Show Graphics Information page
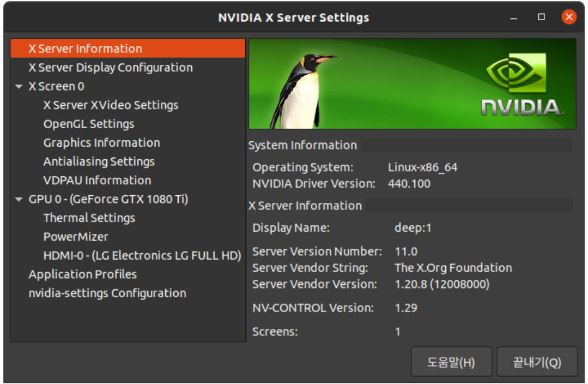The width and height of the screenshot is (588, 384). [101, 143]
